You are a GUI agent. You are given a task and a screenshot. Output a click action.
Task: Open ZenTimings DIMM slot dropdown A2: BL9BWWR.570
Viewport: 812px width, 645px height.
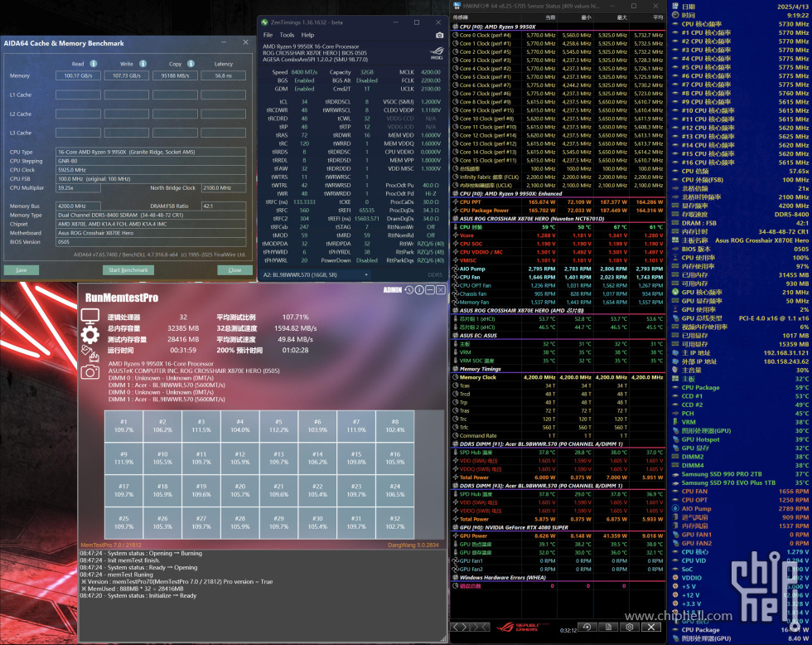(x=316, y=274)
